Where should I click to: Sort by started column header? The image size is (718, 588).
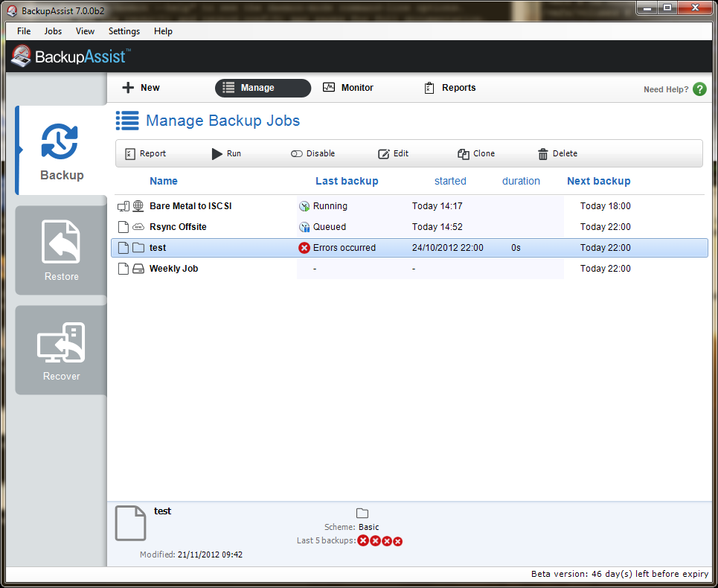click(450, 181)
